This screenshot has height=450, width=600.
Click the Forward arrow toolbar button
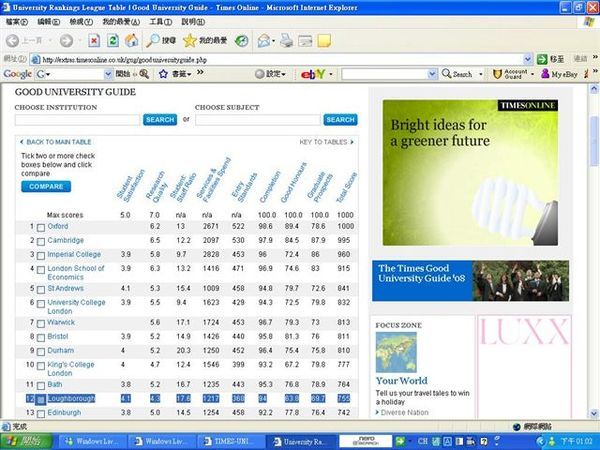pyautogui.click(x=66, y=41)
